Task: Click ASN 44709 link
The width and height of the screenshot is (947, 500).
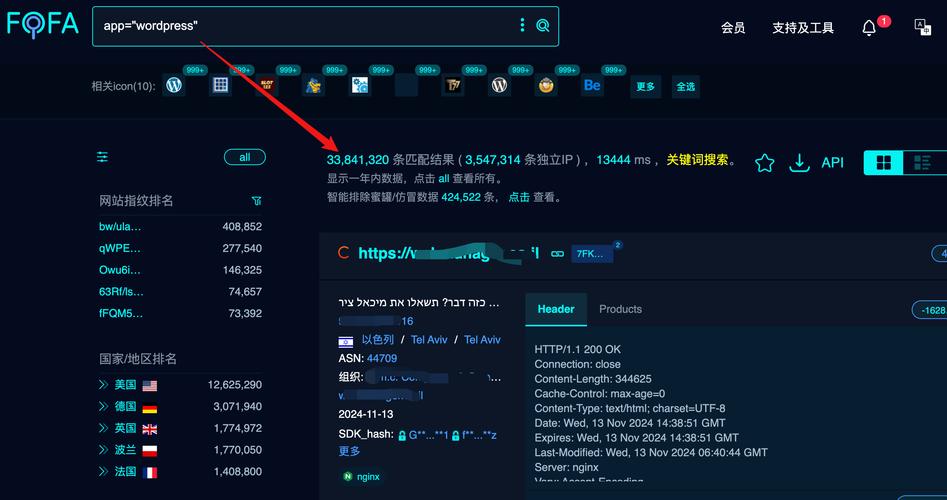Action: (x=382, y=358)
